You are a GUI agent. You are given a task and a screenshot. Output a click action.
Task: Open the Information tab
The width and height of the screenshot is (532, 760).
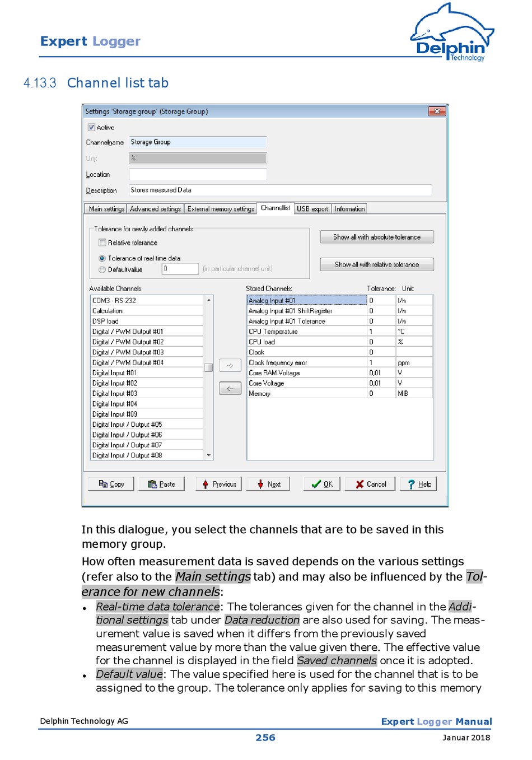pos(349,209)
